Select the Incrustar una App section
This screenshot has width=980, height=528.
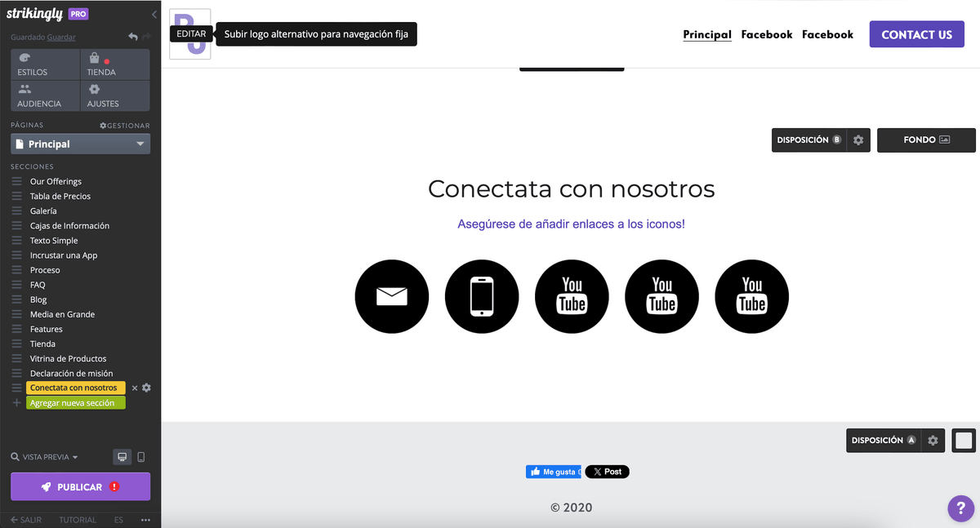[64, 255]
